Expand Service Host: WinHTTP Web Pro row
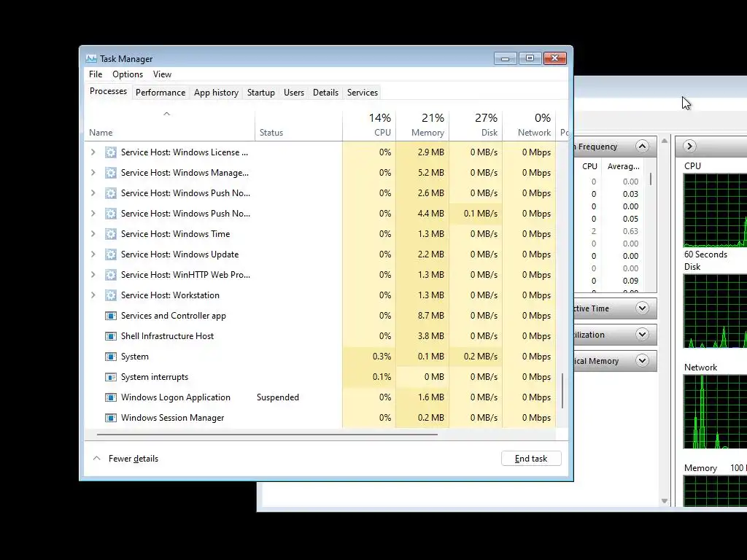 click(93, 275)
